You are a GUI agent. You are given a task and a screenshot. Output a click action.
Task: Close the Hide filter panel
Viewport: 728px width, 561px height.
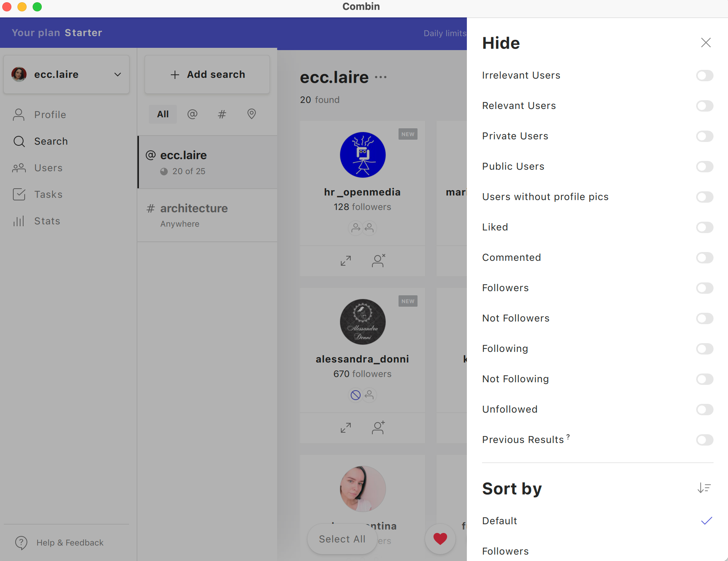coord(706,43)
